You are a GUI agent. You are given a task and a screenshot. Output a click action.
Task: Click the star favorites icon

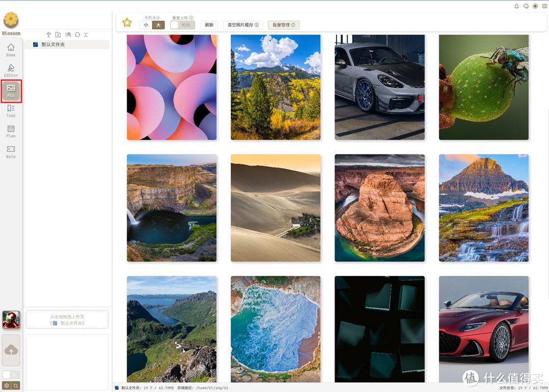[127, 23]
